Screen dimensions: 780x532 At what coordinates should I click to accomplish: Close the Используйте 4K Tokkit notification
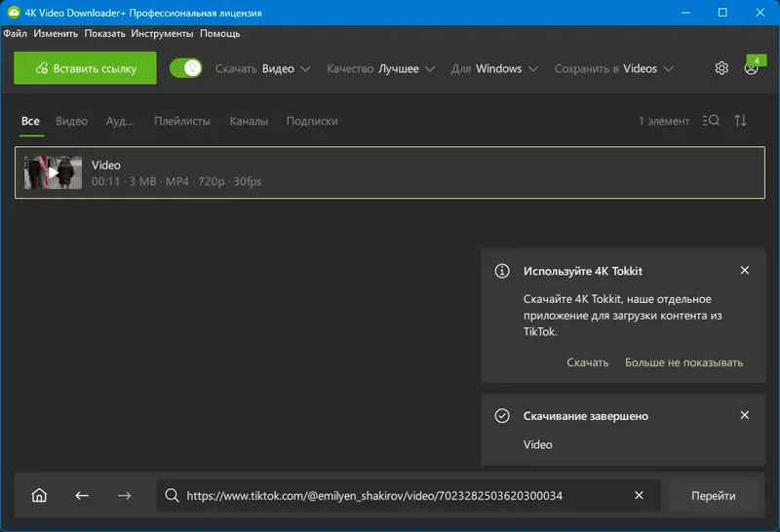pos(745,270)
